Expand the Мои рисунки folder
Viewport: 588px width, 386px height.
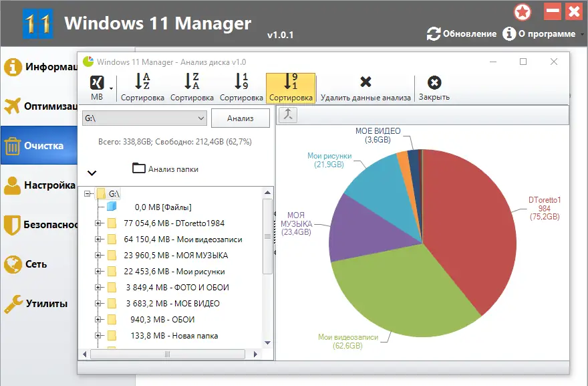tap(98, 272)
